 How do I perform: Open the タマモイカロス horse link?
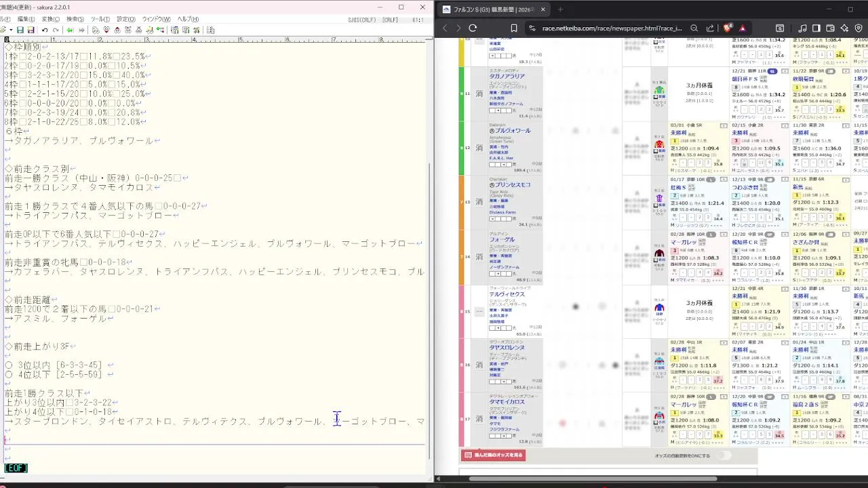(x=507, y=401)
